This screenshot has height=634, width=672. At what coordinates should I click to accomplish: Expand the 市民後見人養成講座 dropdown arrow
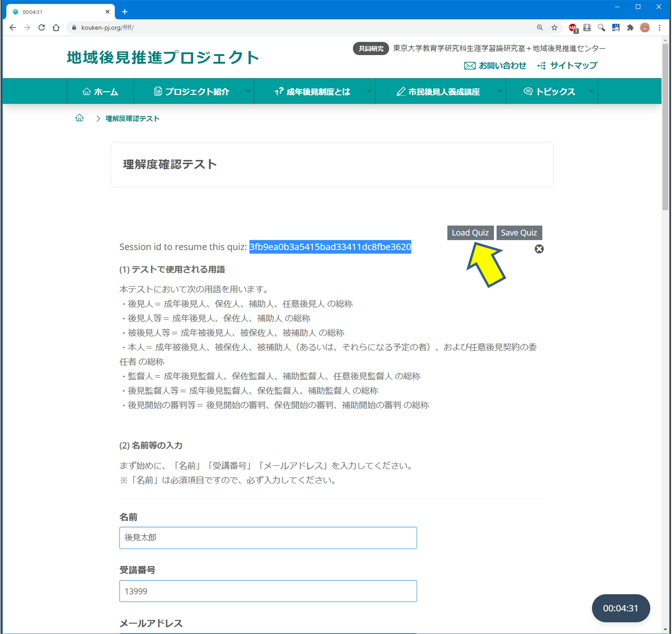coord(499,91)
